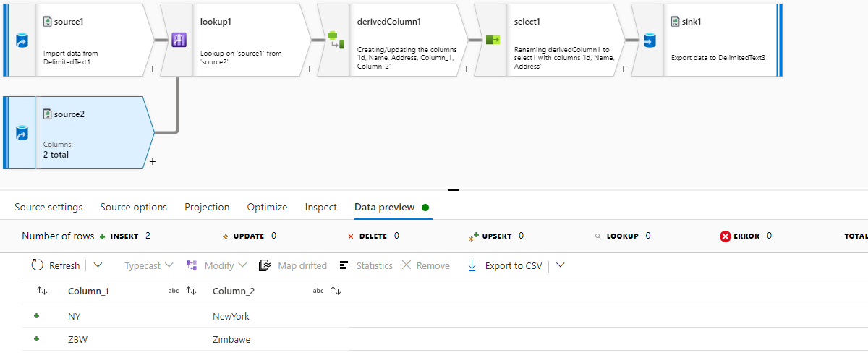Click the Statistics button label
Image resolution: width=868 pixels, height=363 pixels.
(375, 265)
